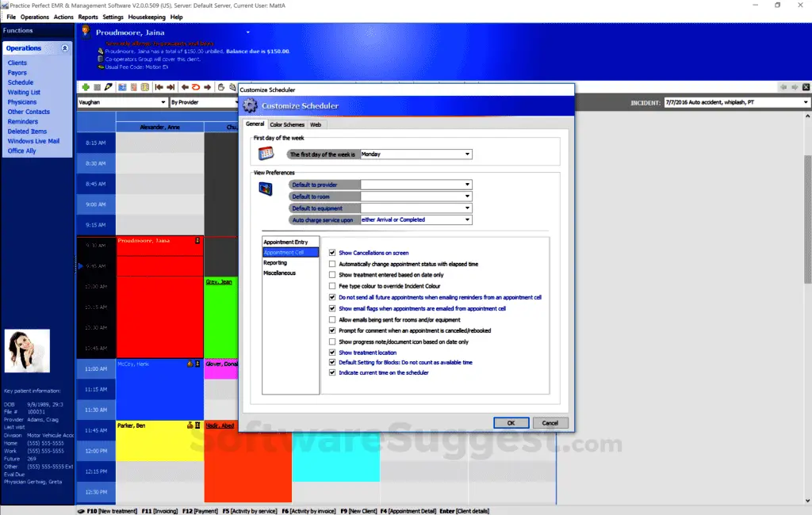This screenshot has width=812, height=515.
Task: Click the pen edit appointment icon
Action: coord(108,87)
